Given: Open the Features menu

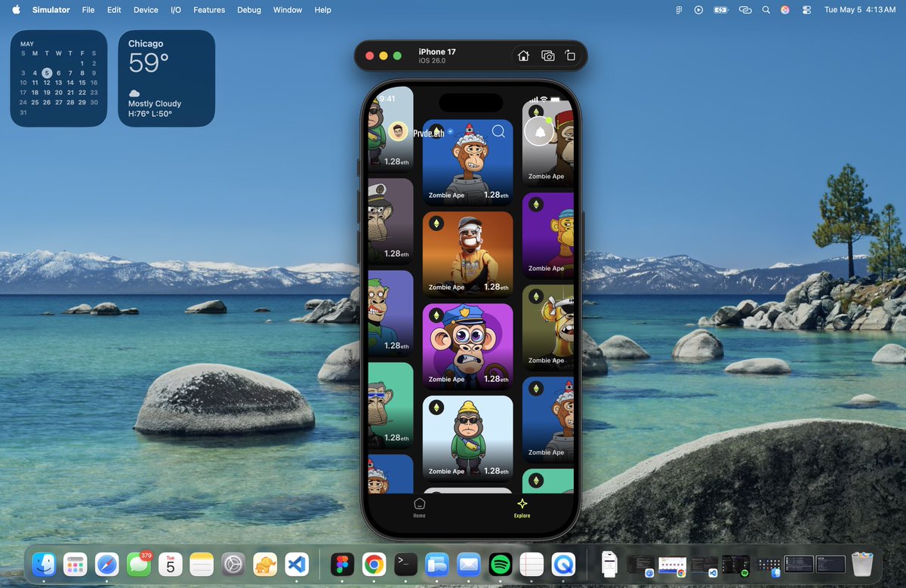Looking at the screenshot, I should coord(209,10).
